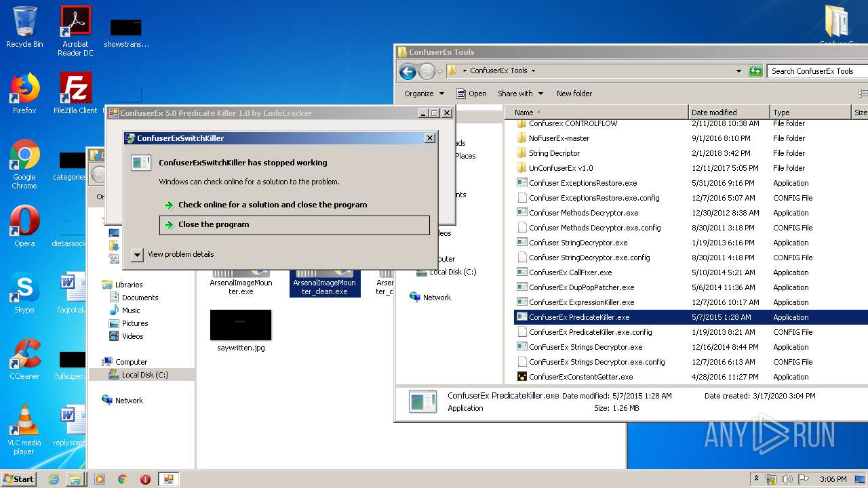Select Network in the left Explorer tree
This screenshot has width=868, height=488.
tap(123, 401)
